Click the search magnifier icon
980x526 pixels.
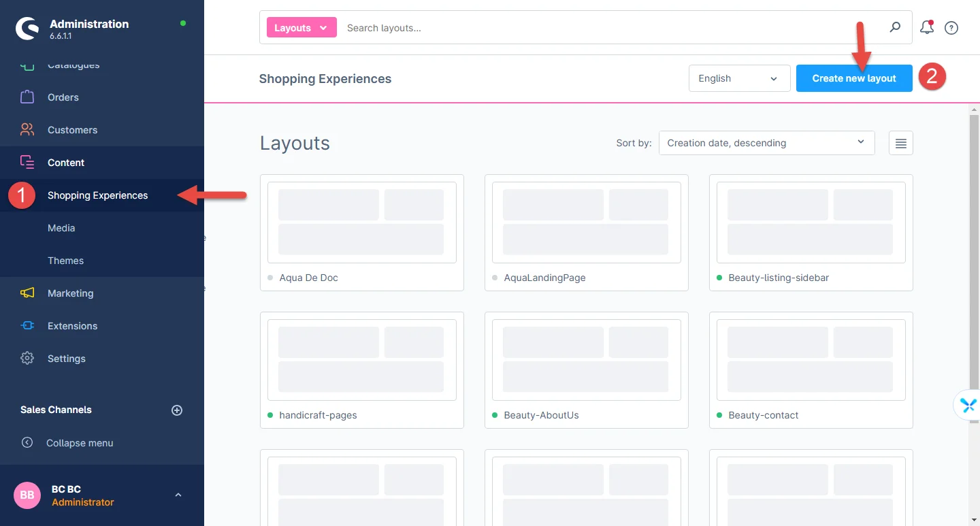895,27
